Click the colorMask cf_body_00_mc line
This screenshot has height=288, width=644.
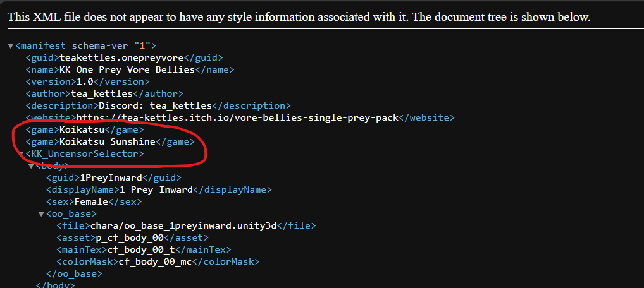pos(158,261)
